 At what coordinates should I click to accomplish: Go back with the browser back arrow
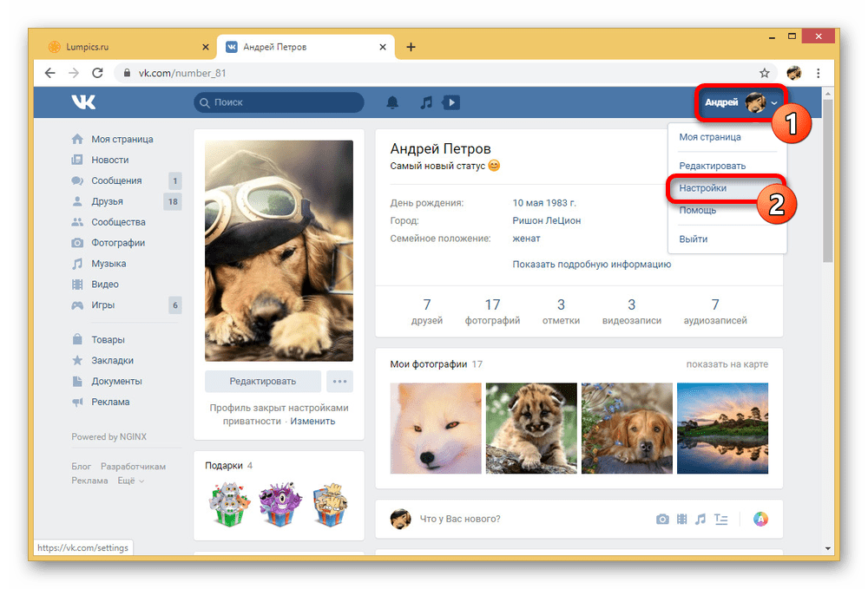coord(49,73)
